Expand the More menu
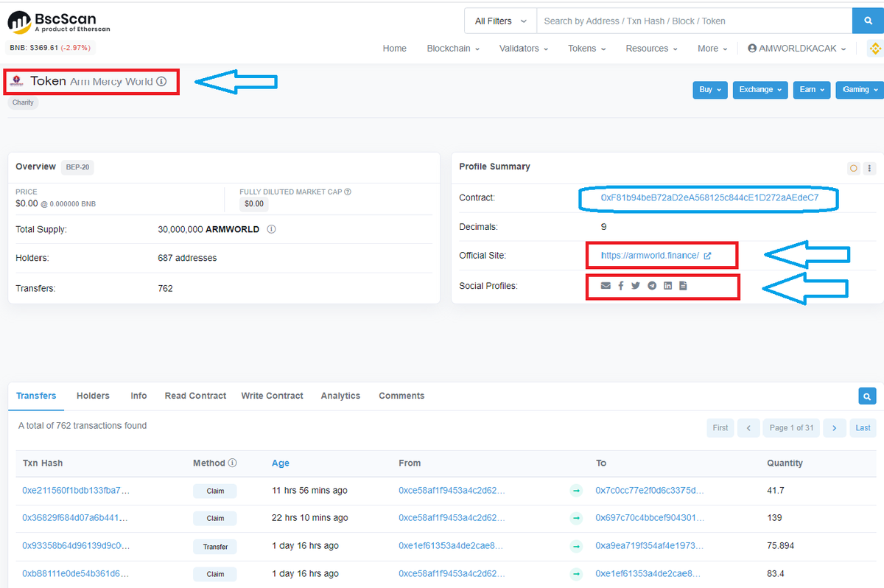 pyautogui.click(x=712, y=49)
